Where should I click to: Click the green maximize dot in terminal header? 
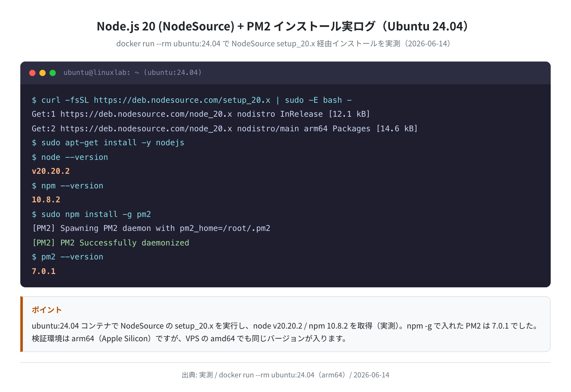tap(53, 73)
